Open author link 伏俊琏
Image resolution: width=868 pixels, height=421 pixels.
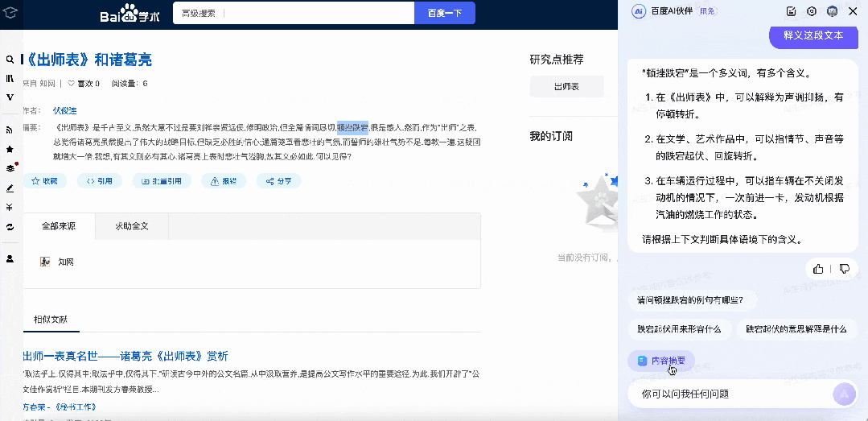64,110
